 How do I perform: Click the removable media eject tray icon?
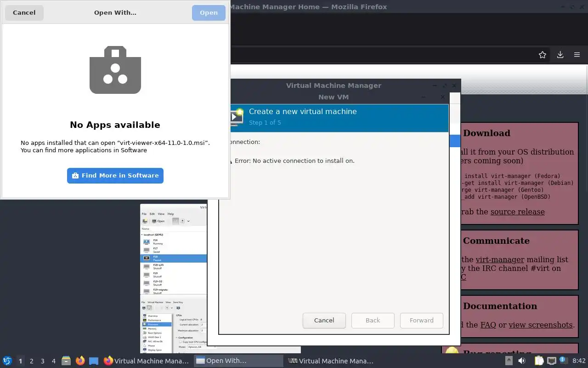pyautogui.click(x=509, y=361)
